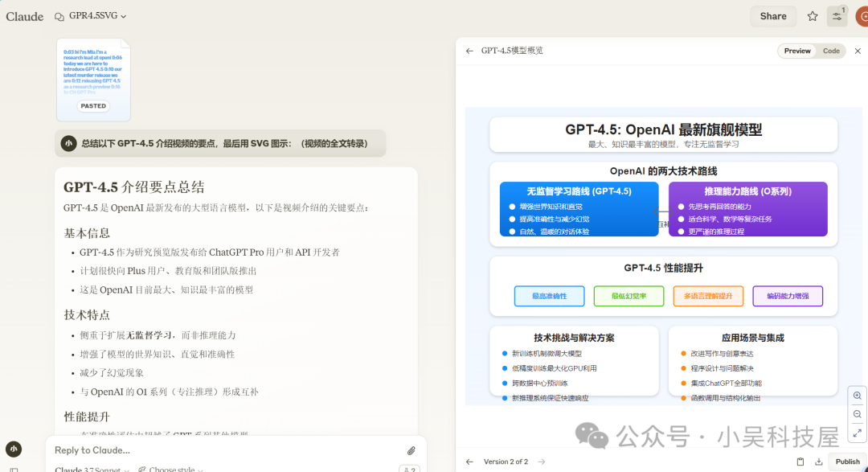Open the Claude home logo
This screenshot has width=868, height=472.
pyautogui.click(x=24, y=17)
